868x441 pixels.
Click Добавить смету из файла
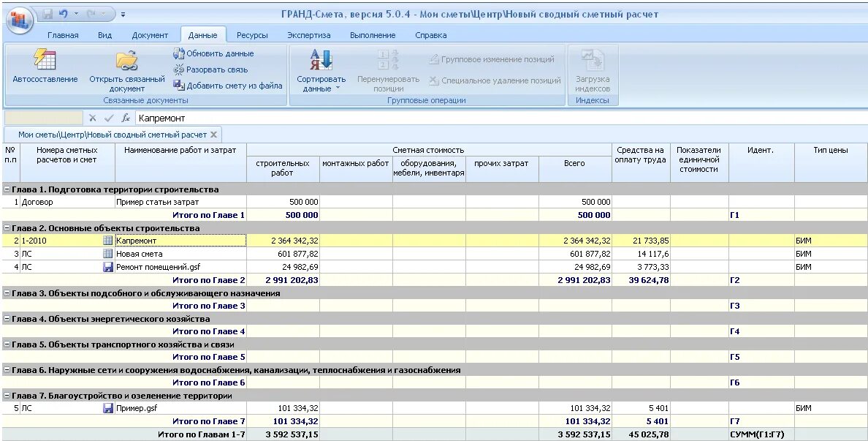[x=227, y=86]
